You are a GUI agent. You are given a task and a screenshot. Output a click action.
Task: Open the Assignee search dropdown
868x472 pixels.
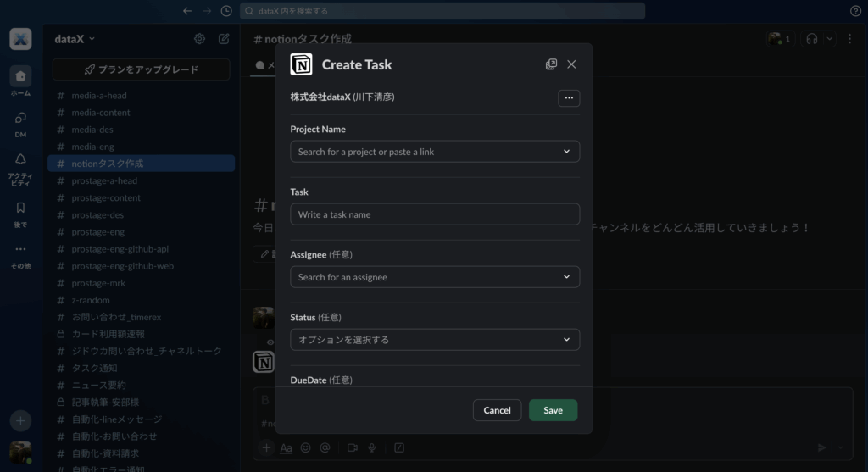click(435, 276)
